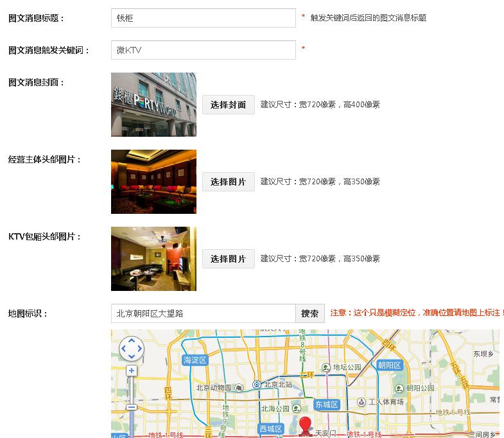
Task: Click the 地图标识 address input field
Action: tap(203, 313)
